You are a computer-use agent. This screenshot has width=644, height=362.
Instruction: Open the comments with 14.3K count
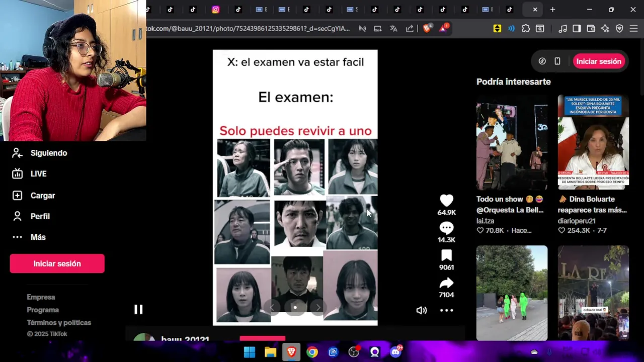(x=446, y=228)
